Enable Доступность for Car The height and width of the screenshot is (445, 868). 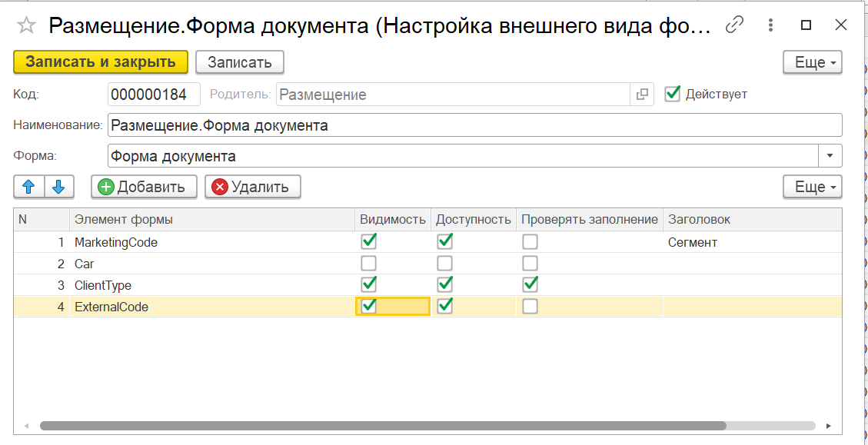click(x=444, y=263)
